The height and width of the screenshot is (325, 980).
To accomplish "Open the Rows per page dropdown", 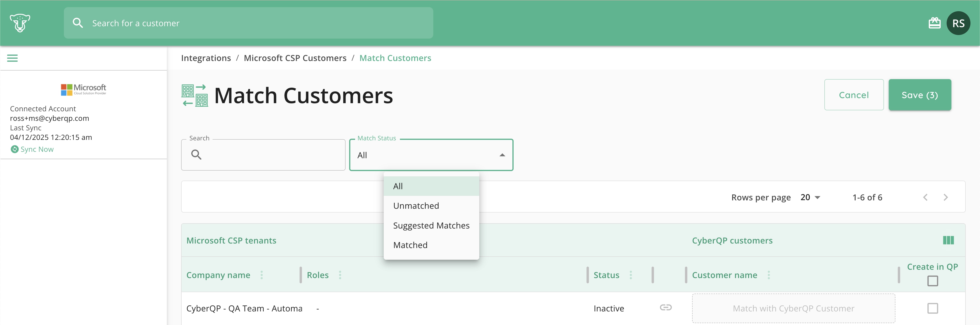I will (810, 197).
